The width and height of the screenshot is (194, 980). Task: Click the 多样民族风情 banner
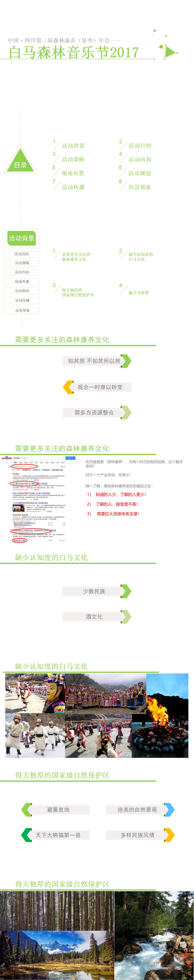(137, 835)
